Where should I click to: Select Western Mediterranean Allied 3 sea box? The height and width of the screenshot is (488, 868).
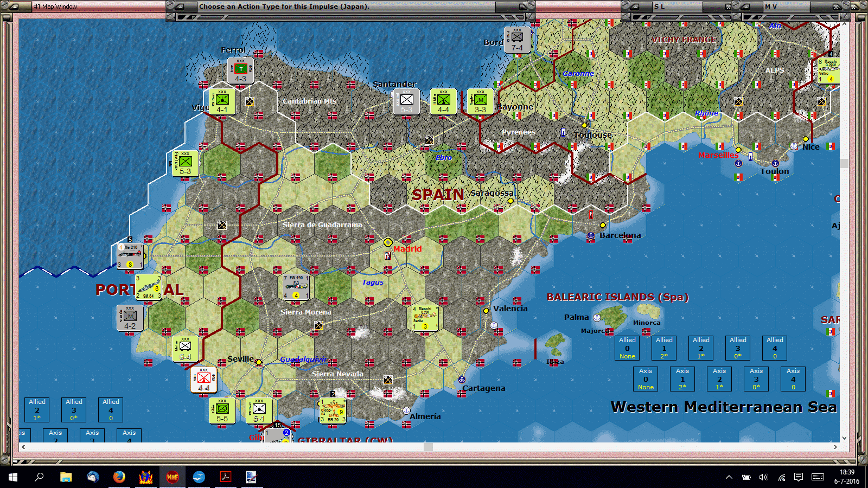738,348
